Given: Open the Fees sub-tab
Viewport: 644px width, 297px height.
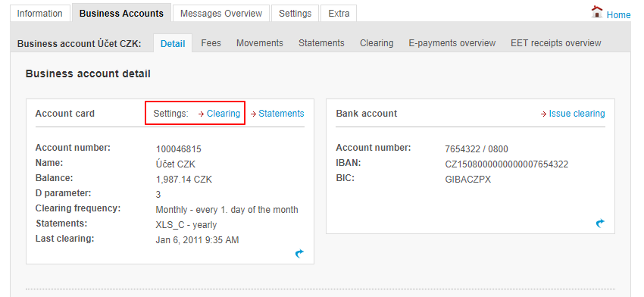Looking at the screenshot, I should pyautogui.click(x=211, y=42).
